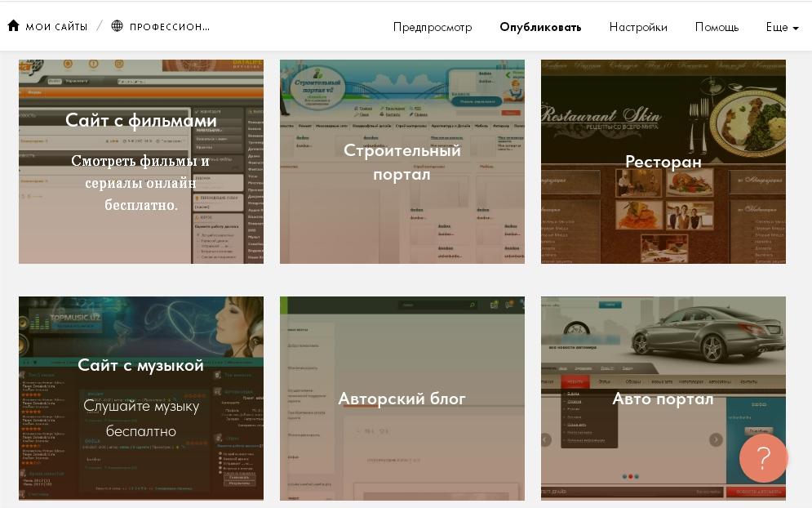The image size is (812, 508).
Task: Select the Авто портал template label
Action: point(663,399)
